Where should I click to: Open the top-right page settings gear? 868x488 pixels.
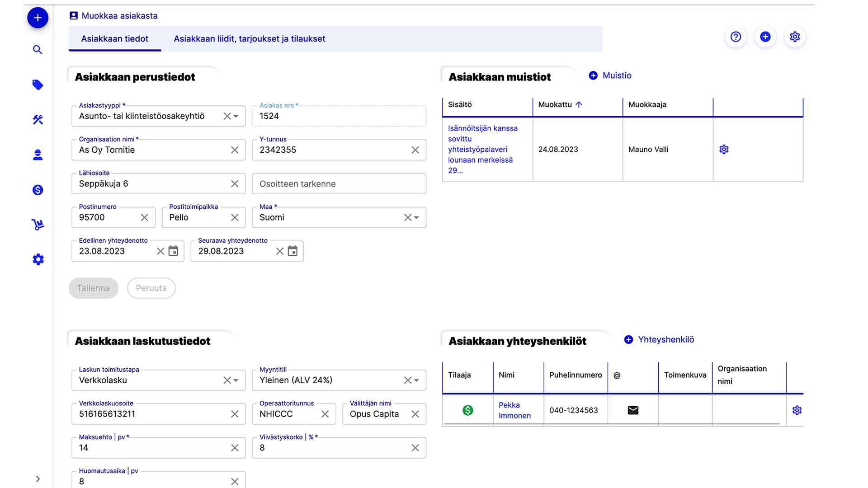795,37
